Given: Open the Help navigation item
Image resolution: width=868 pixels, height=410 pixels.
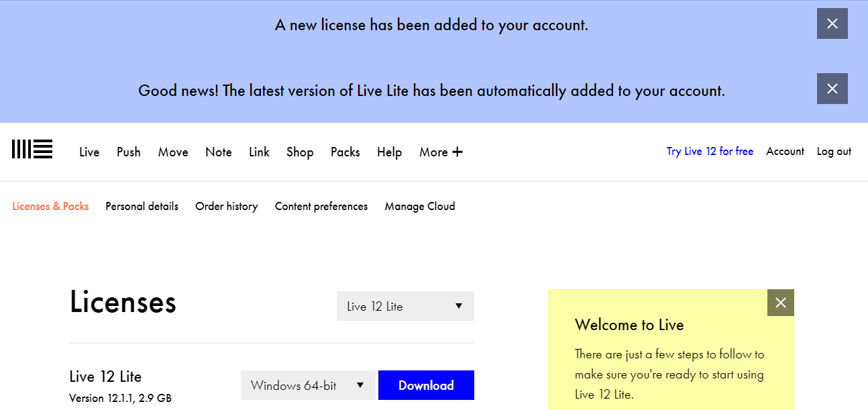Looking at the screenshot, I should 389,152.
